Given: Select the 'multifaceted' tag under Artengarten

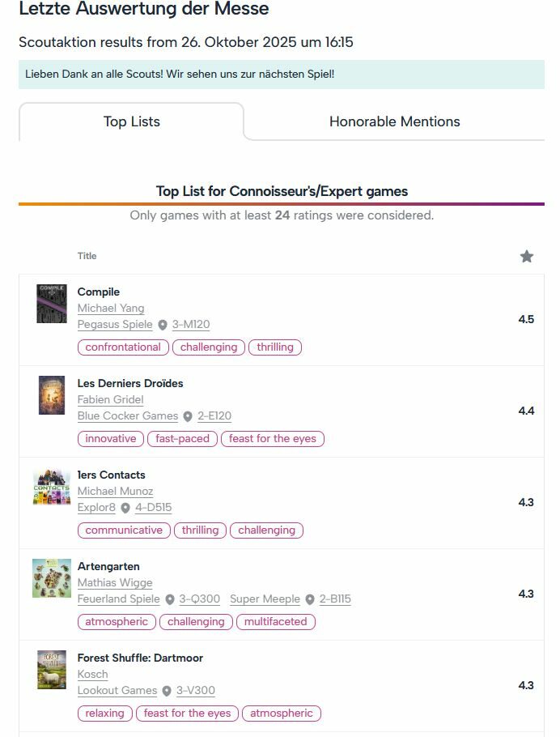Looking at the screenshot, I should click(x=276, y=622).
